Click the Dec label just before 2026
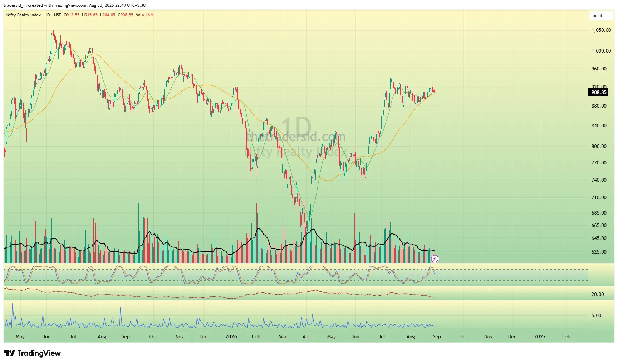The height and width of the screenshot is (364, 618). [x=203, y=336]
